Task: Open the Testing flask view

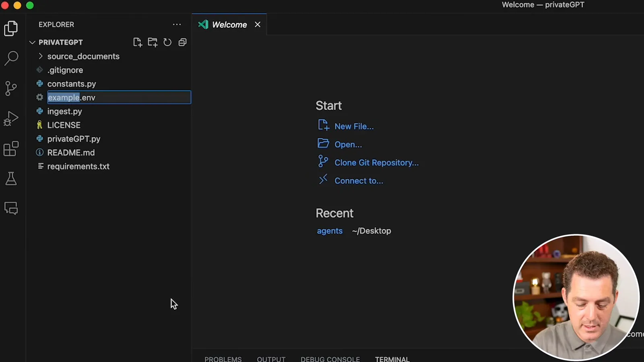Action: 11,179
